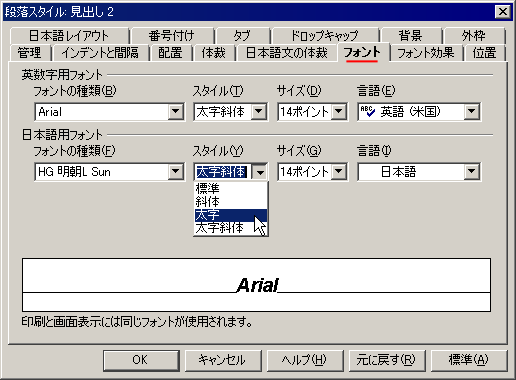
Task: Click the spellcheck ABC icon beside 英語
Action: click(x=368, y=112)
